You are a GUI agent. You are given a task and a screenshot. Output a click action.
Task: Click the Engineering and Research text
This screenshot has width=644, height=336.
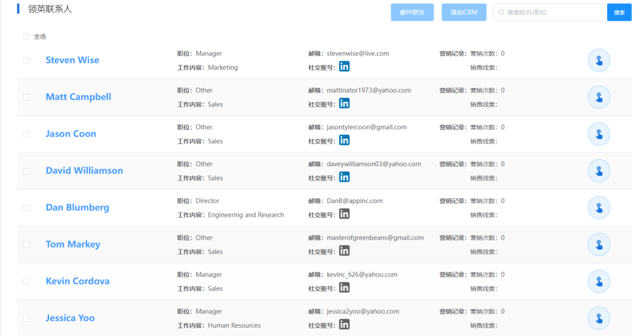pyautogui.click(x=246, y=215)
